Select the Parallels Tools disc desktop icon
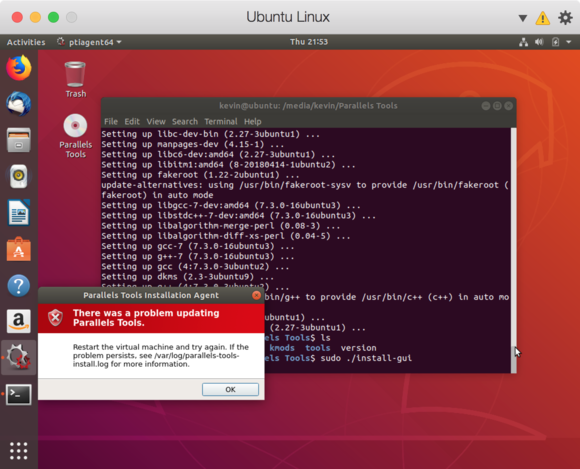580x469 pixels. [75, 136]
